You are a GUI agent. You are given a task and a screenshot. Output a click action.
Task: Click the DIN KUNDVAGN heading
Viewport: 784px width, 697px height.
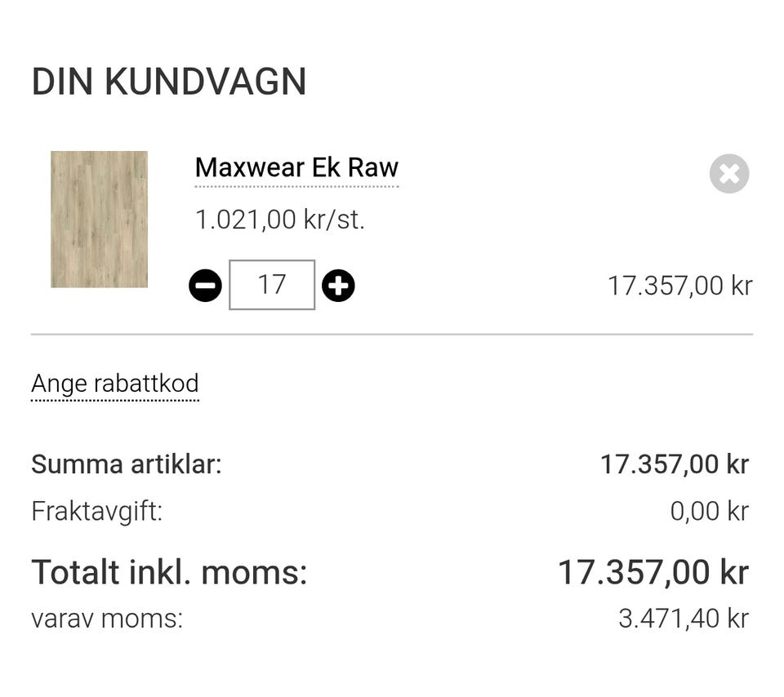tap(168, 82)
